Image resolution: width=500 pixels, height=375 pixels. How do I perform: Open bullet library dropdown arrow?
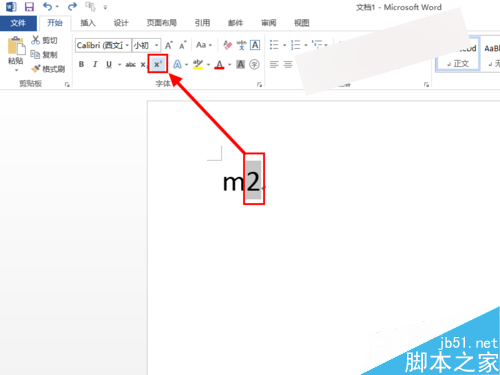pos(284,45)
